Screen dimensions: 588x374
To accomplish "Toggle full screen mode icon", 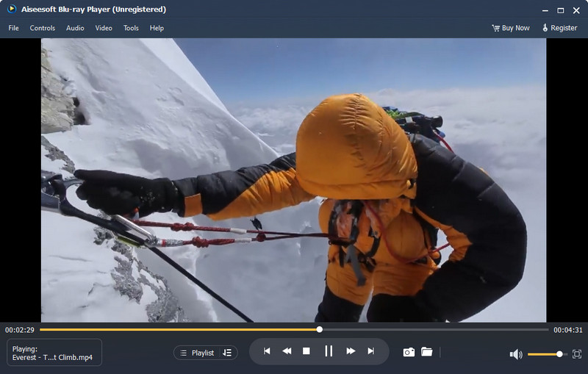I will point(577,354).
